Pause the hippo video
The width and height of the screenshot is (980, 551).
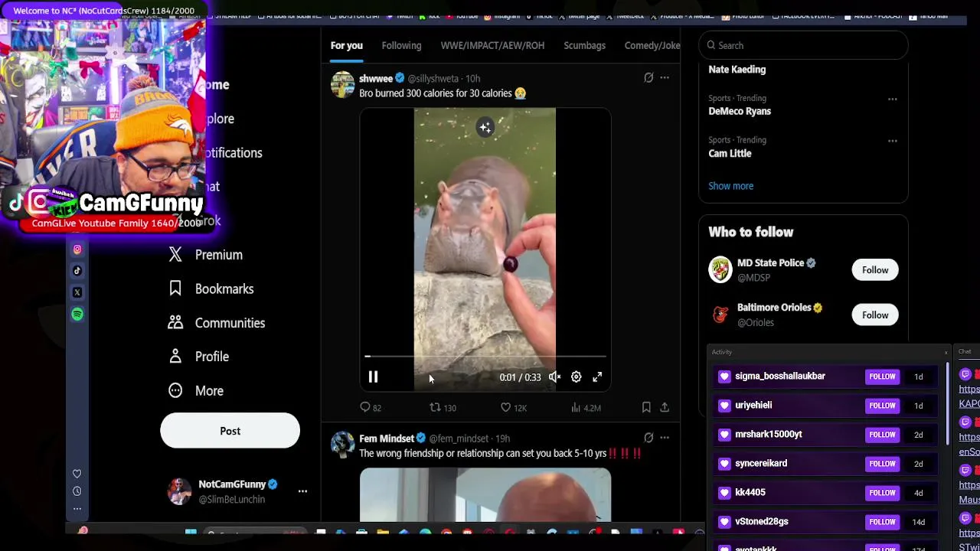pyautogui.click(x=373, y=377)
